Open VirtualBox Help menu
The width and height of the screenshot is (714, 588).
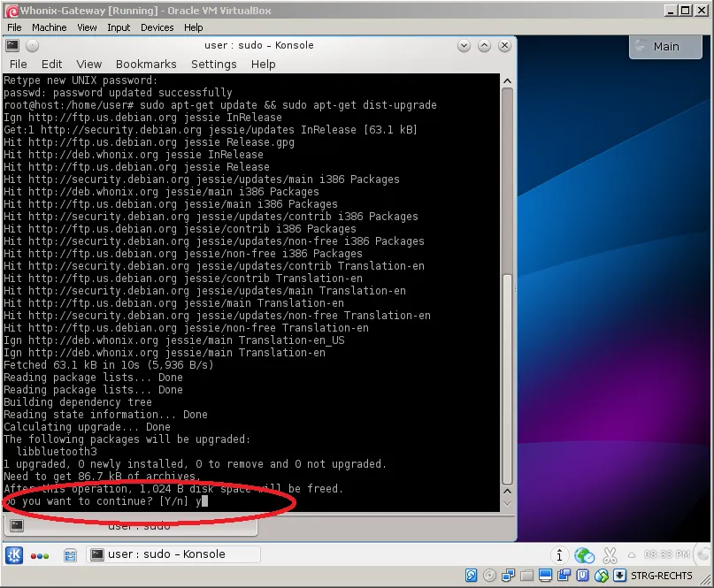pos(193,27)
